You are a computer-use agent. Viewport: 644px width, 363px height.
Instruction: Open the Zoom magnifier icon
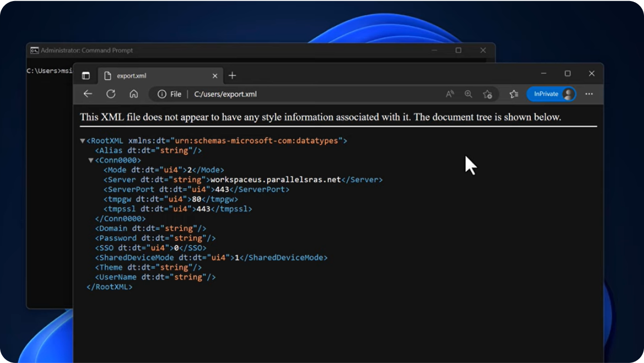(468, 94)
